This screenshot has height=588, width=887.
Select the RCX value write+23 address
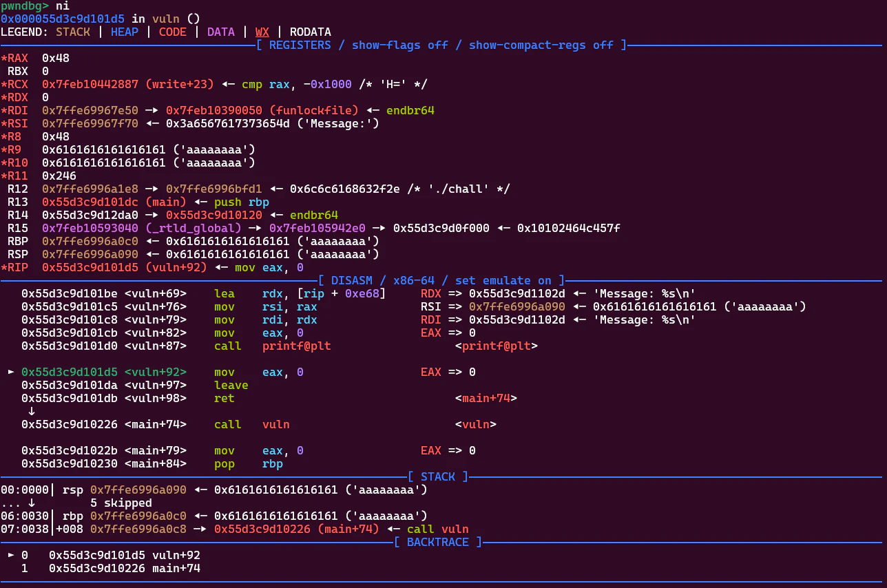(x=90, y=84)
